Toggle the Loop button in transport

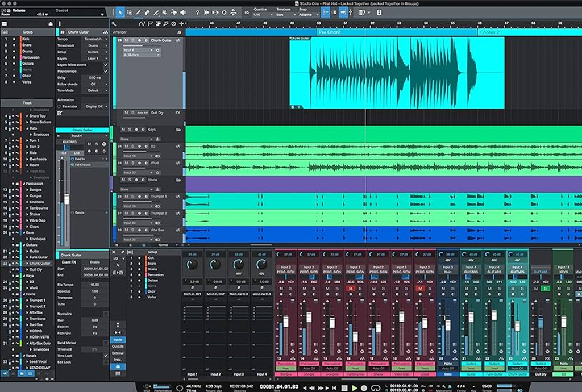(x=375, y=388)
